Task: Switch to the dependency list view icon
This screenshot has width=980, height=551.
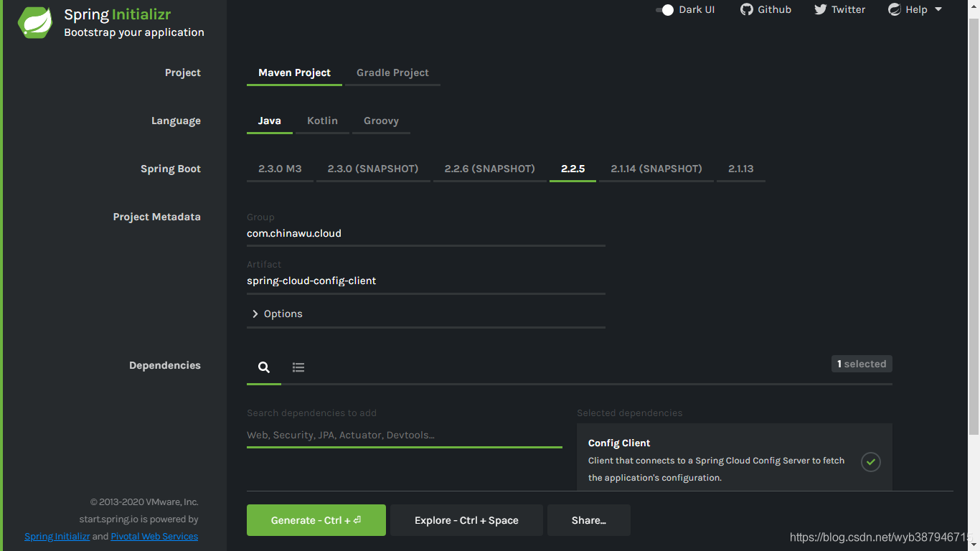Action: 298,367
